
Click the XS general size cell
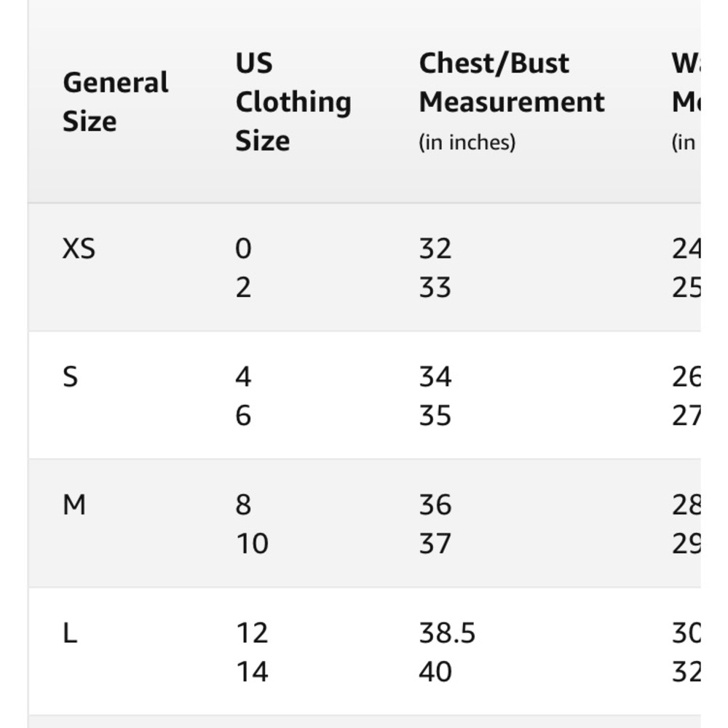(x=79, y=249)
